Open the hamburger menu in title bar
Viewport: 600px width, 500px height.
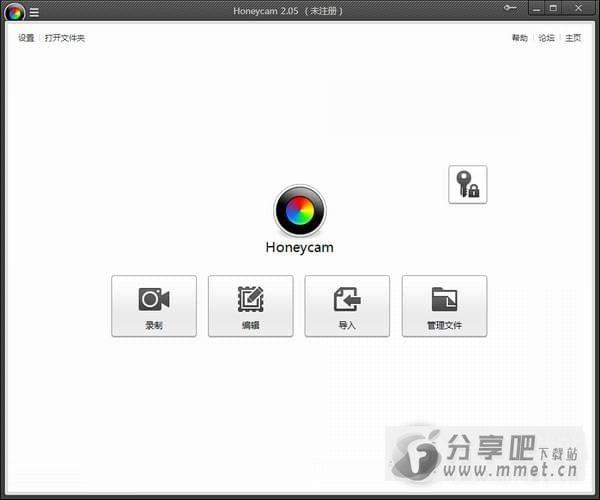point(34,12)
